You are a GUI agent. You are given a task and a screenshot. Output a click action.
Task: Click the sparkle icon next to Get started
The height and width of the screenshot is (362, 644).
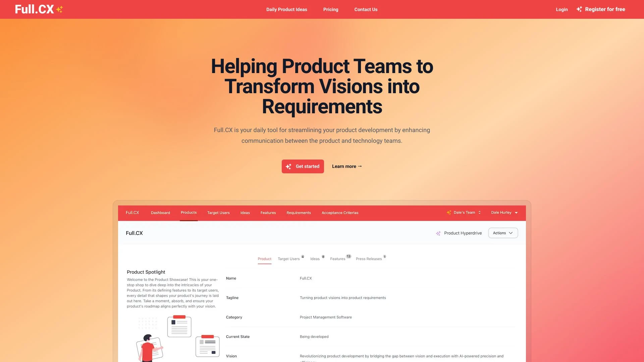click(x=289, y=166)
